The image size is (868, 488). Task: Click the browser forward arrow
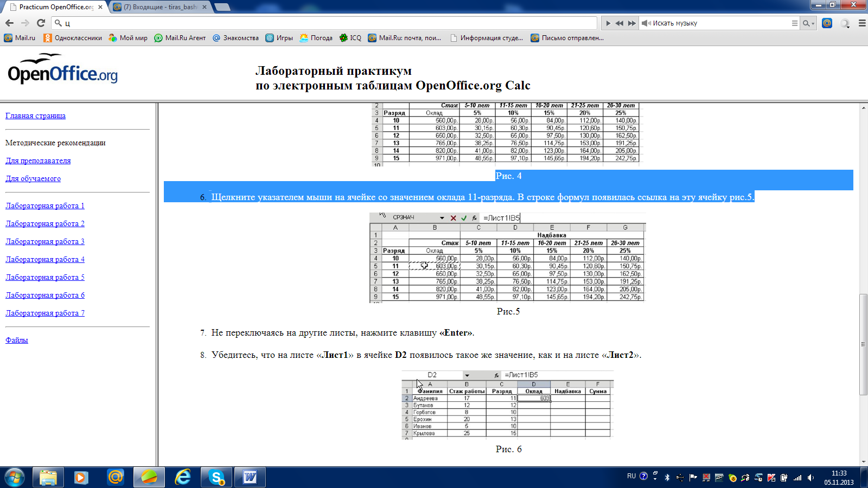pos(25,23)
